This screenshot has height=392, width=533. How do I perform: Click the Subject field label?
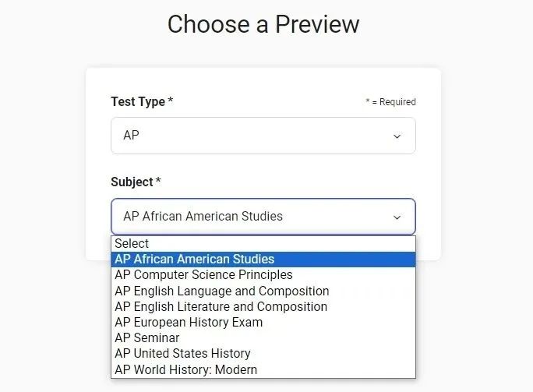click(x=132, y=182)
